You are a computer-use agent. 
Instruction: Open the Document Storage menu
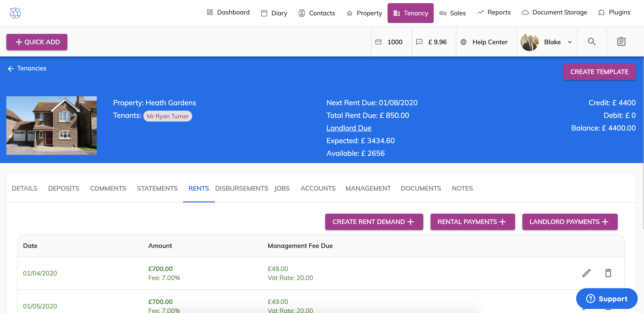[x=554, y=12]
